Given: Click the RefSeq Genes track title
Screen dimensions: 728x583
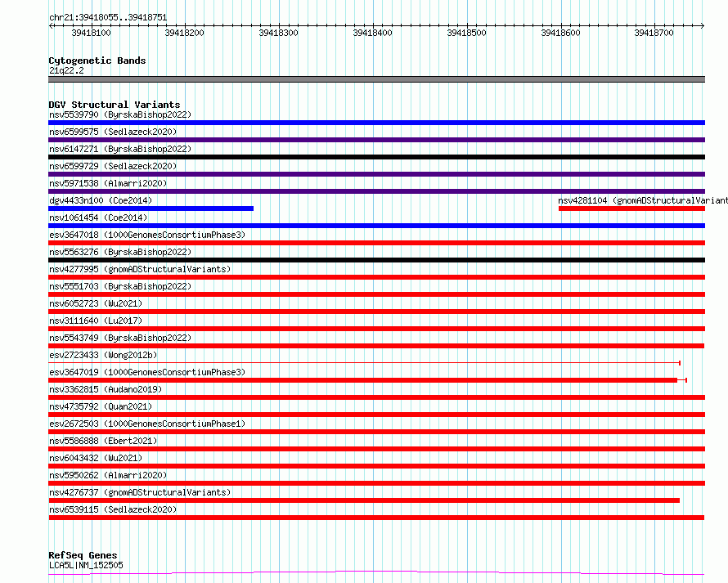Looking at the screenshot, I should [83, 555].
